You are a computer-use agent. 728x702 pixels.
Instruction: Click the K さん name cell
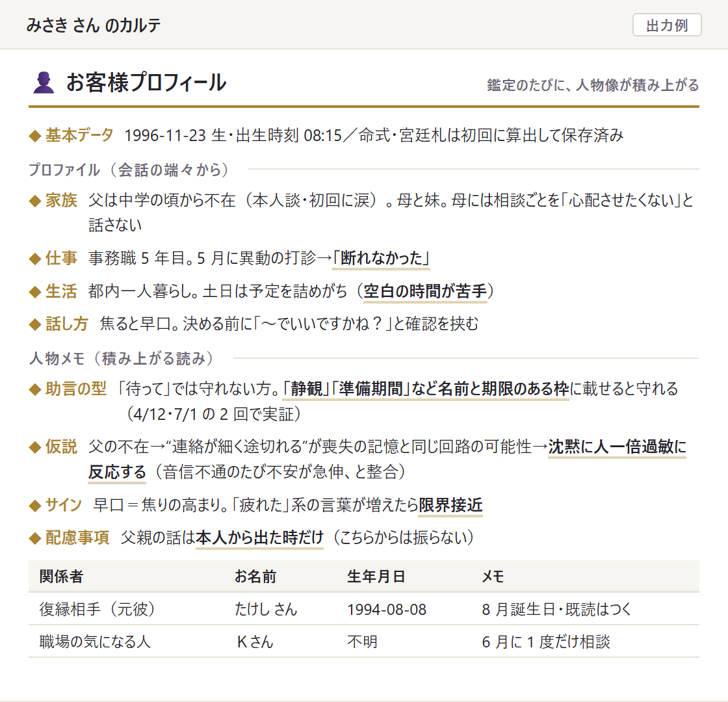[255, 642]
